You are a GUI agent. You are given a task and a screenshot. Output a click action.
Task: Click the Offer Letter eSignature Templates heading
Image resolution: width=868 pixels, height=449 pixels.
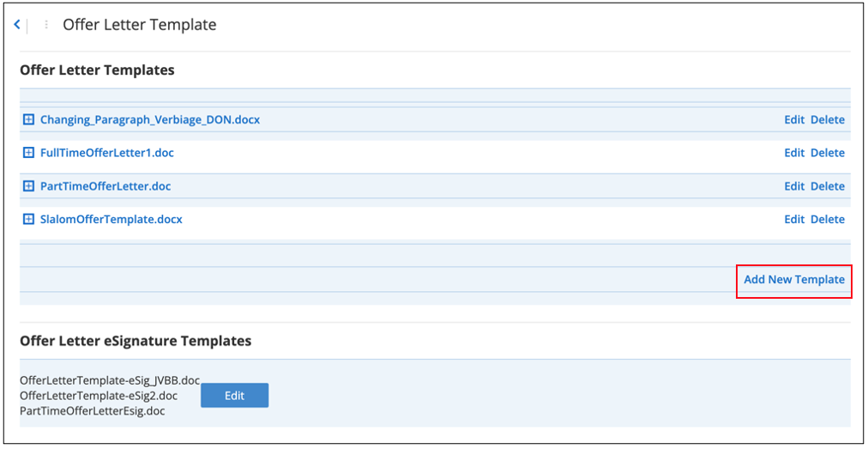click(136, 341)
